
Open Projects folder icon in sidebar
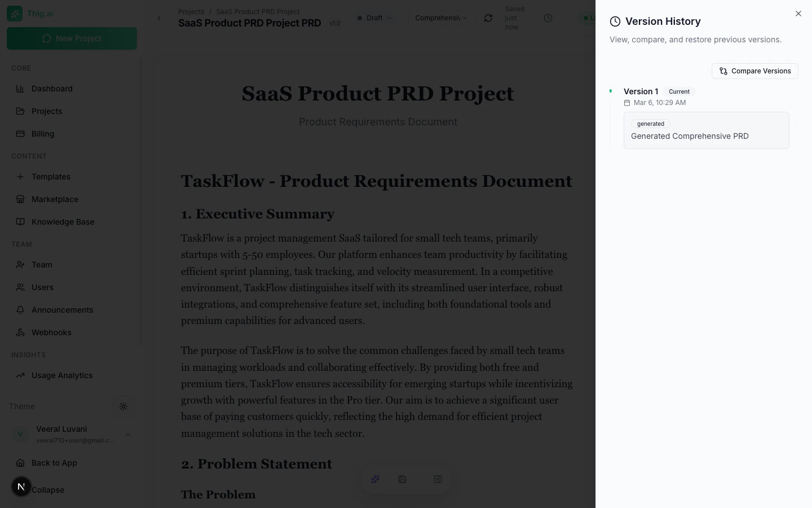[20, 111]
